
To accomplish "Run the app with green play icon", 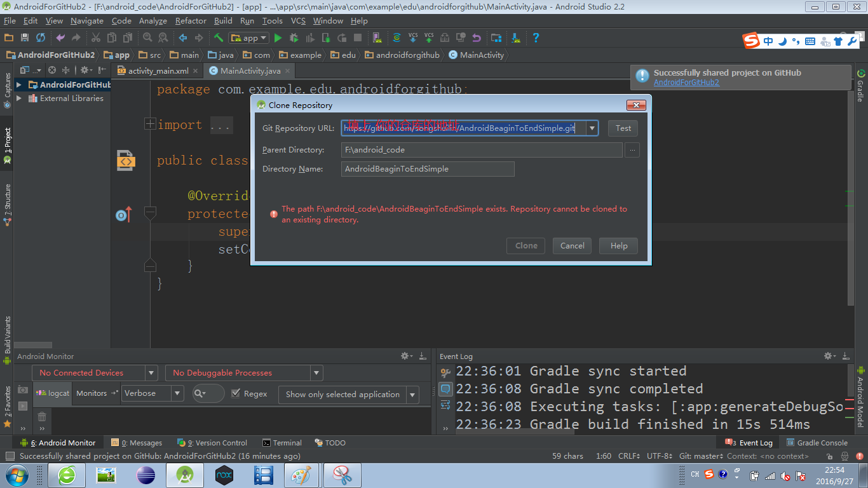I will pos(278,38).
